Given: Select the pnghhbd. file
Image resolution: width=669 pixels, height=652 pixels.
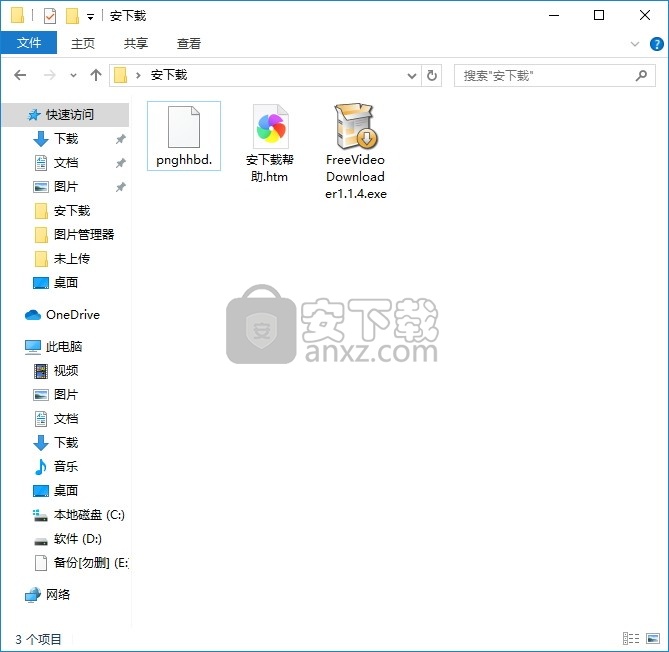Looking at the screenshot, I should (x=184, y=136).
